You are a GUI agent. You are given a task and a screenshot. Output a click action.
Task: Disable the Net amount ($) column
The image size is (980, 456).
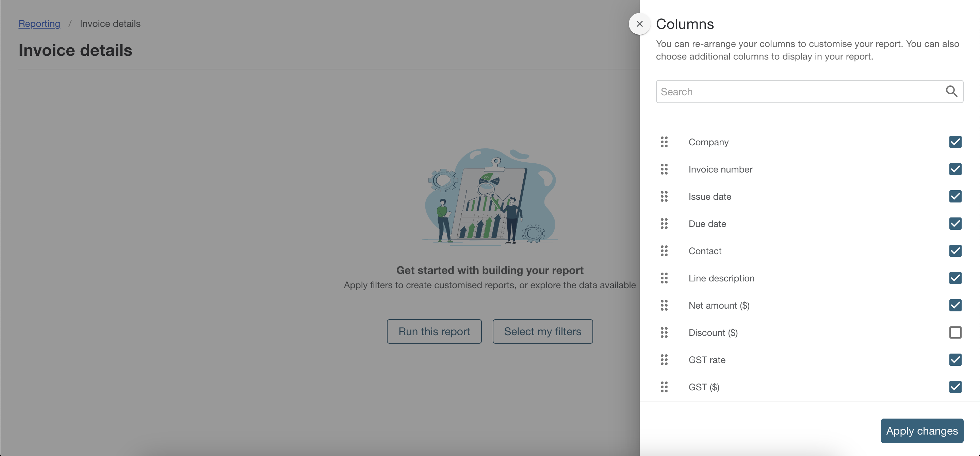click(x=955, y=305)
